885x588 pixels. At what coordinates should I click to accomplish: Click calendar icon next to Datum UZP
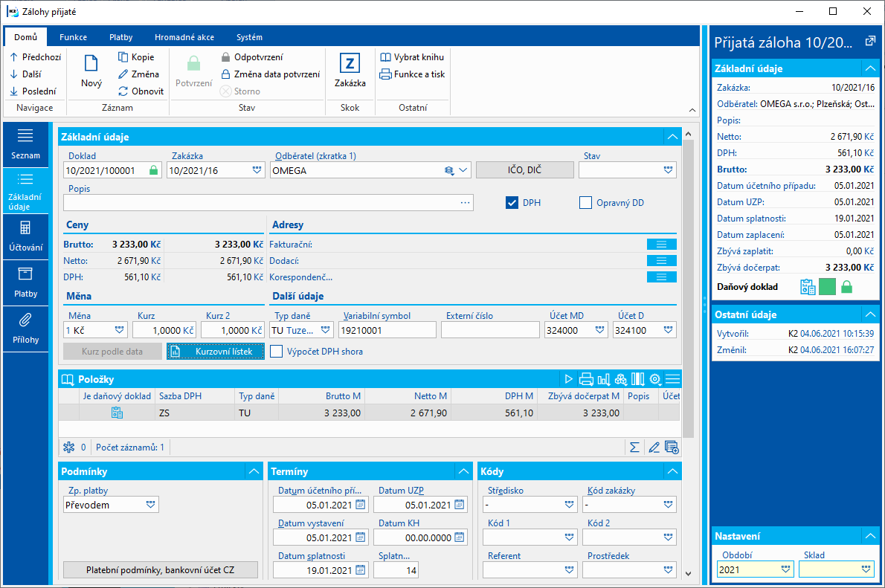click(460, 505)
